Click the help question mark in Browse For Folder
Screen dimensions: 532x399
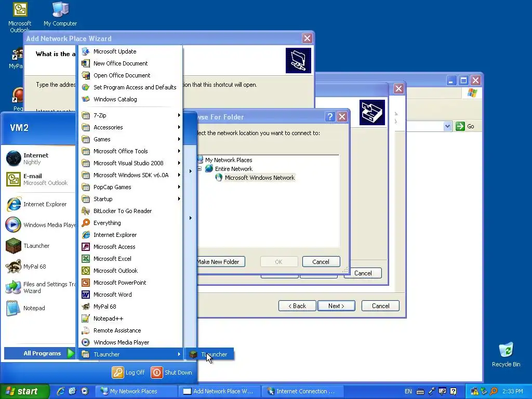click(x=330, y=117)
